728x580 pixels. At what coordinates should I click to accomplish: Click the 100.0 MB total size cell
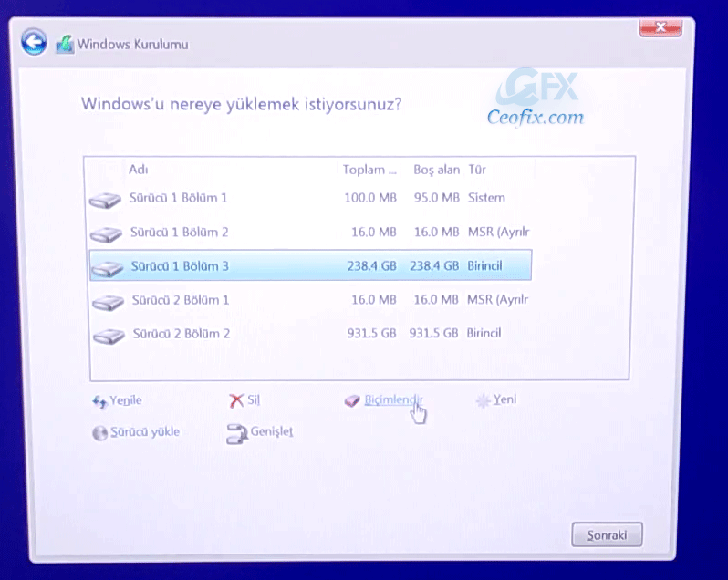[x=370, y=198]
